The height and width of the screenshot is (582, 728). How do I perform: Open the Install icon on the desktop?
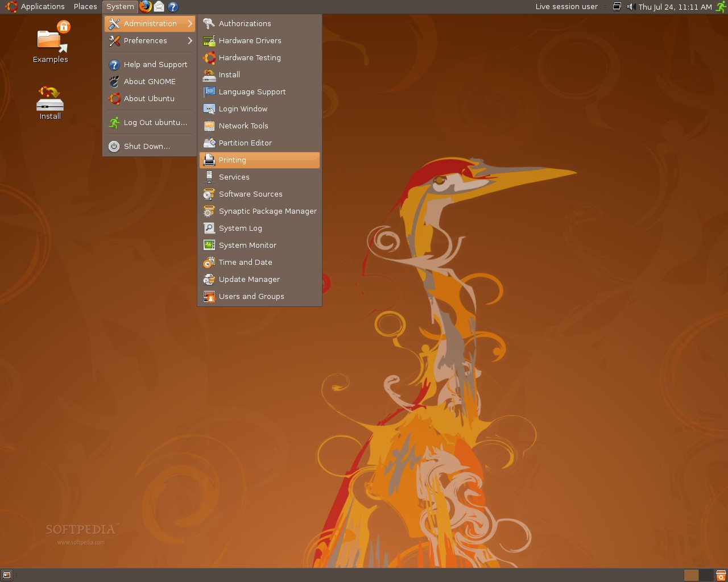(x=50, y=102)
